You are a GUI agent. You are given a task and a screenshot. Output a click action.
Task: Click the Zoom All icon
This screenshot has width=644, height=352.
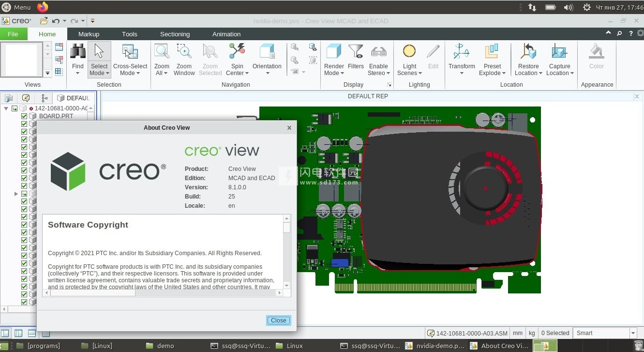tap(161, 51)
